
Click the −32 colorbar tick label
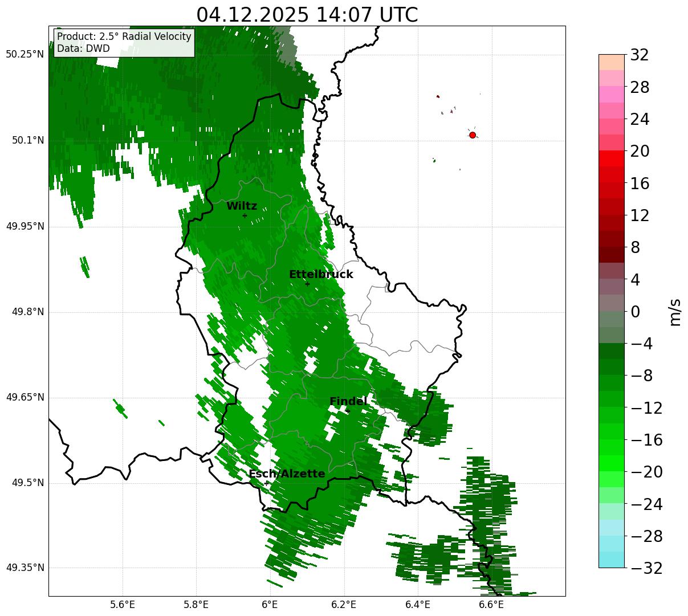coord(646,569)
